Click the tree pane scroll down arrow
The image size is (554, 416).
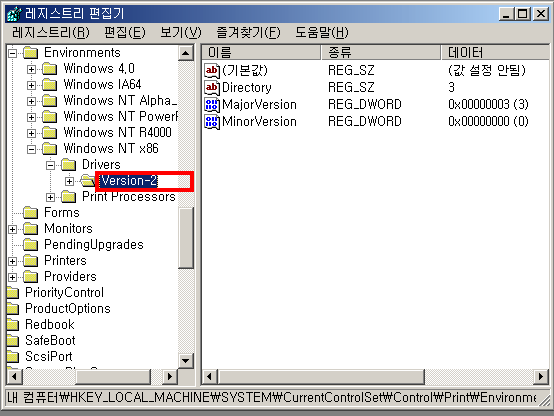pyautogui.click(x=186, y=361)
